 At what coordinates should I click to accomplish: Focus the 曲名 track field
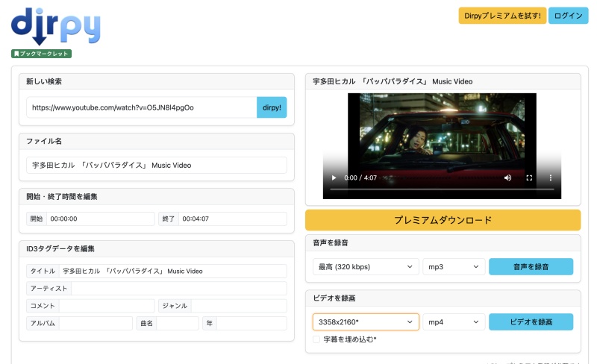(x=178, y=323)
